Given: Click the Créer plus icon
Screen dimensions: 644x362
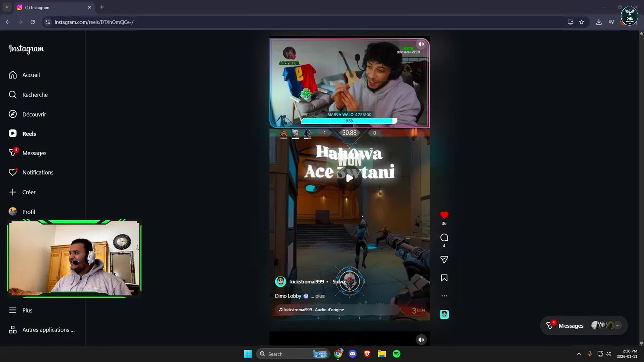Looking at the screenshot, I should [13, 192].
